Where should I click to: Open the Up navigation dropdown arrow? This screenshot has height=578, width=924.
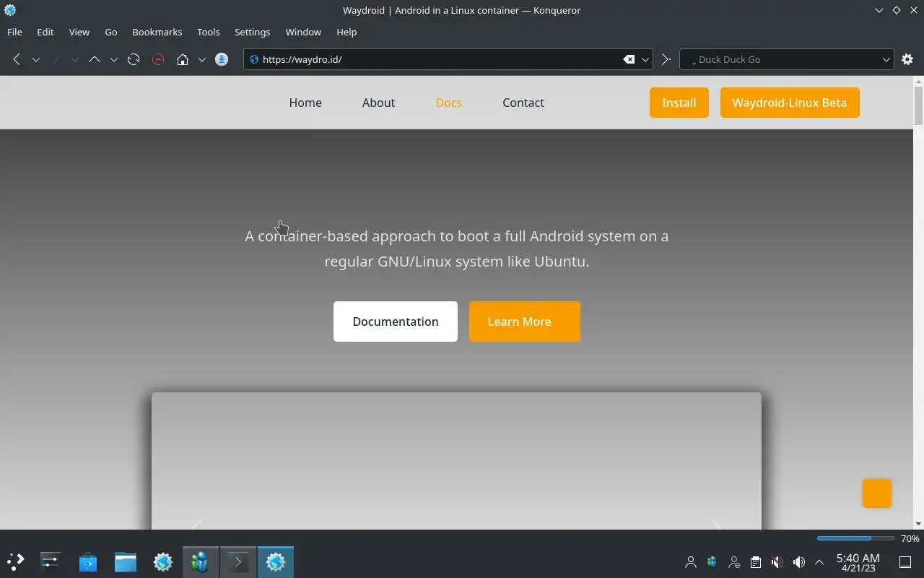point(113,59)
